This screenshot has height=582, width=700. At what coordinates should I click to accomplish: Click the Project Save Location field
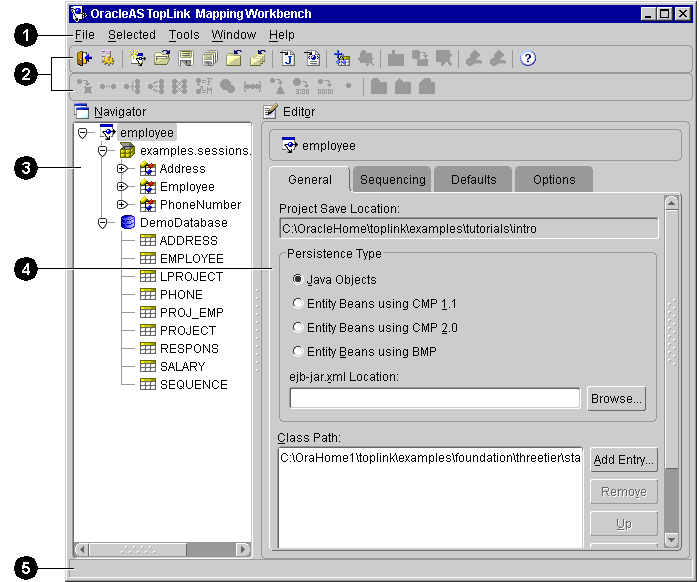pos(469,229)
